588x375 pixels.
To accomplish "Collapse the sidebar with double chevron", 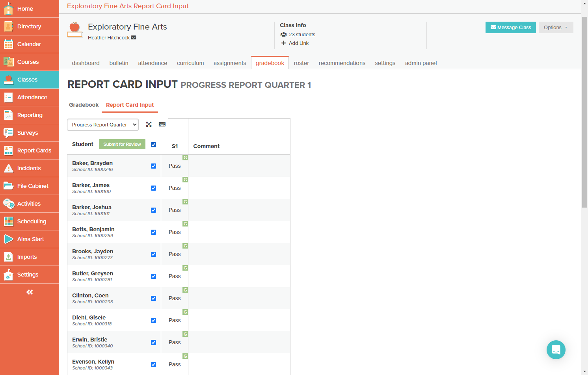I will click(30, 292).
